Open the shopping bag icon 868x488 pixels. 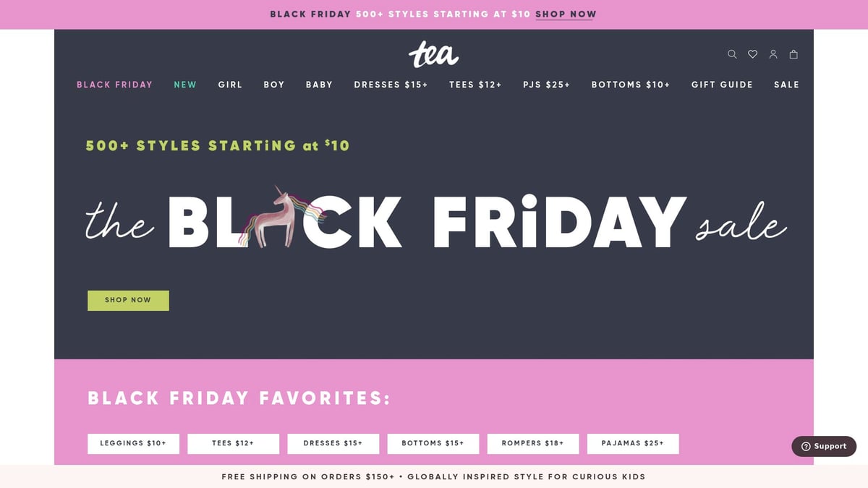(793, 54)
